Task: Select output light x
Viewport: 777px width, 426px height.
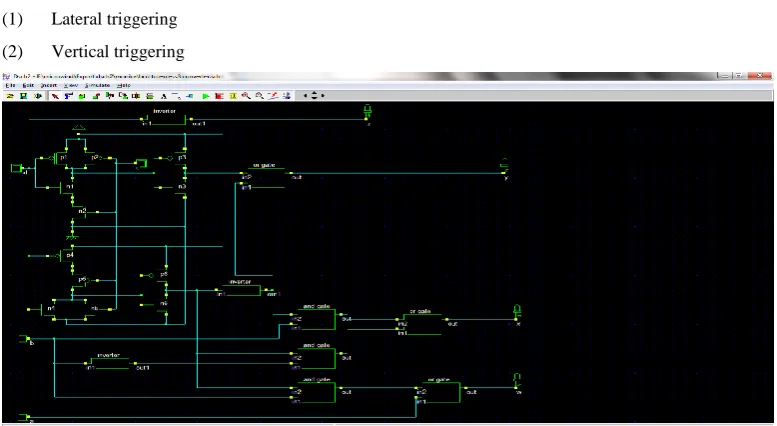Action: [517, 312]
